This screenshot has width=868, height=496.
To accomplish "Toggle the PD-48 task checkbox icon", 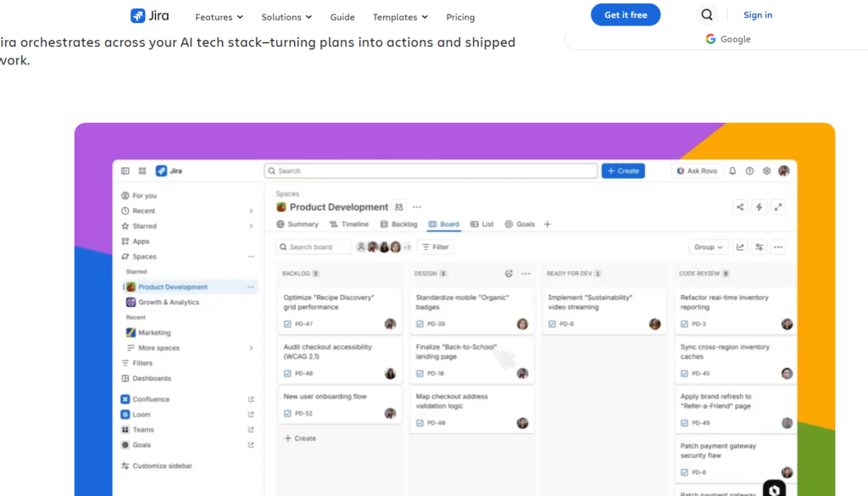I will pos(287,374).
